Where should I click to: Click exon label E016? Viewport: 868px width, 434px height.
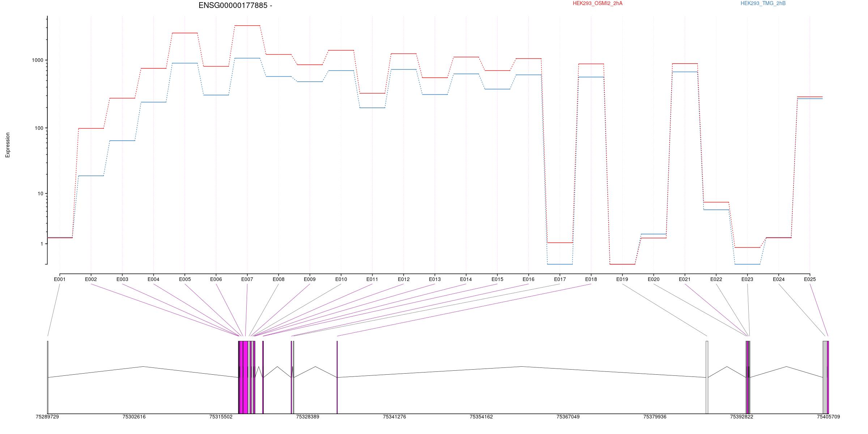tap(528, 279)
